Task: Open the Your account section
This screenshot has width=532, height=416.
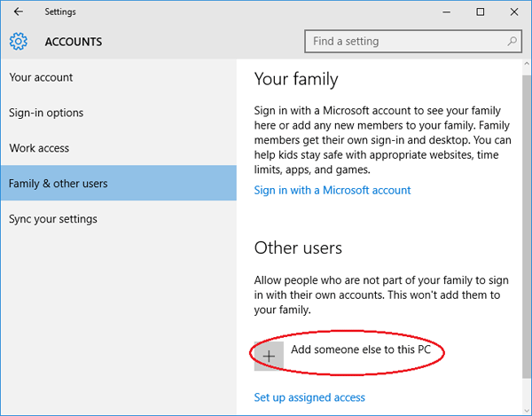Action: pos(41,77)
